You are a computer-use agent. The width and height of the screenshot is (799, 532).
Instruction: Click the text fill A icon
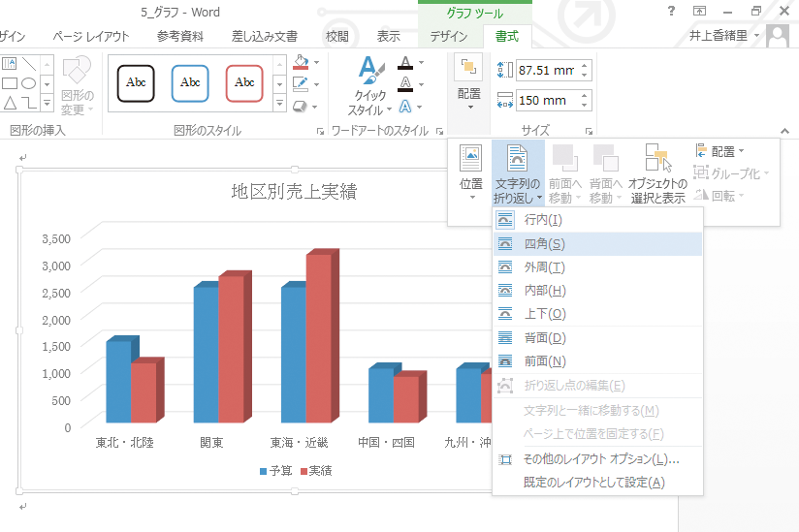pos(405,63)
